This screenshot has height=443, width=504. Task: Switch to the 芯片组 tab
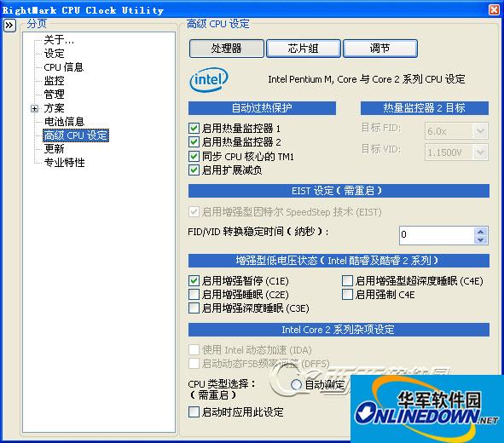[x=303, y=49]
